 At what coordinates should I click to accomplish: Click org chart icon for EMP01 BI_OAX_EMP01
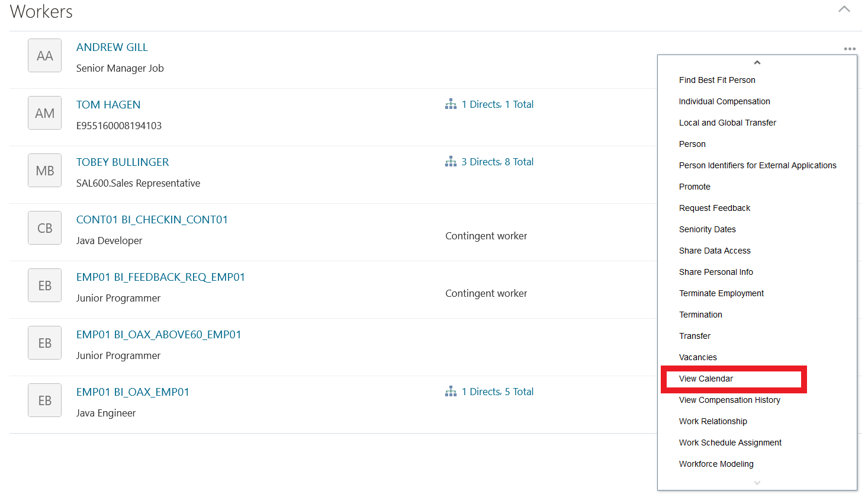pyautogui.click(x=451, y=392)
